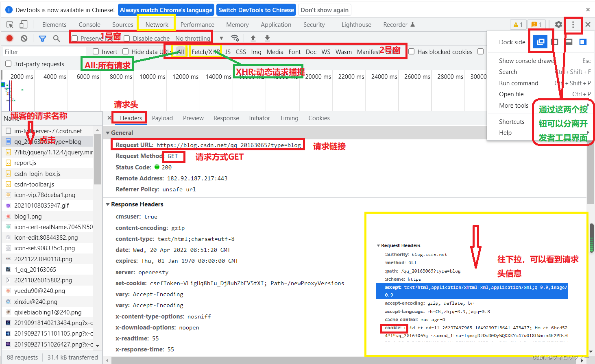This screenshot has height=364, width=595.
Task: Open the network conditions Wi-Fi icon
Action: point(235,38)
